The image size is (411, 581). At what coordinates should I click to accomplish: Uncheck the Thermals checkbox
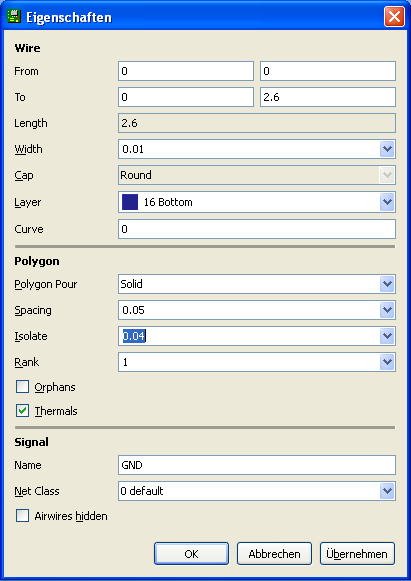(22, 411)
